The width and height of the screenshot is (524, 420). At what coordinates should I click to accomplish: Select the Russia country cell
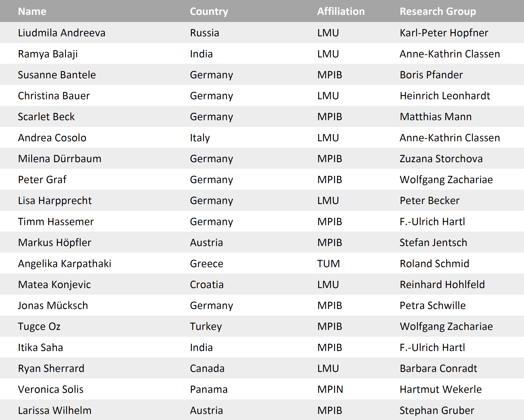coord(204,33)
